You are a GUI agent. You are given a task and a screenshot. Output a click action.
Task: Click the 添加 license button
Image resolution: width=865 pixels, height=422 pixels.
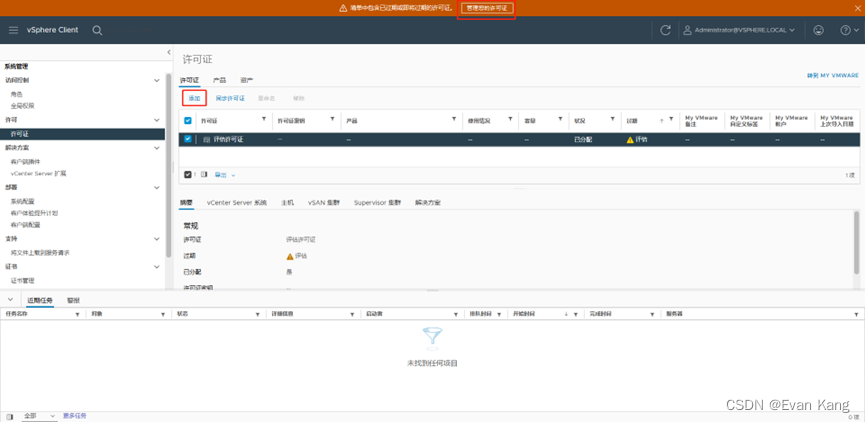point(195,98)
